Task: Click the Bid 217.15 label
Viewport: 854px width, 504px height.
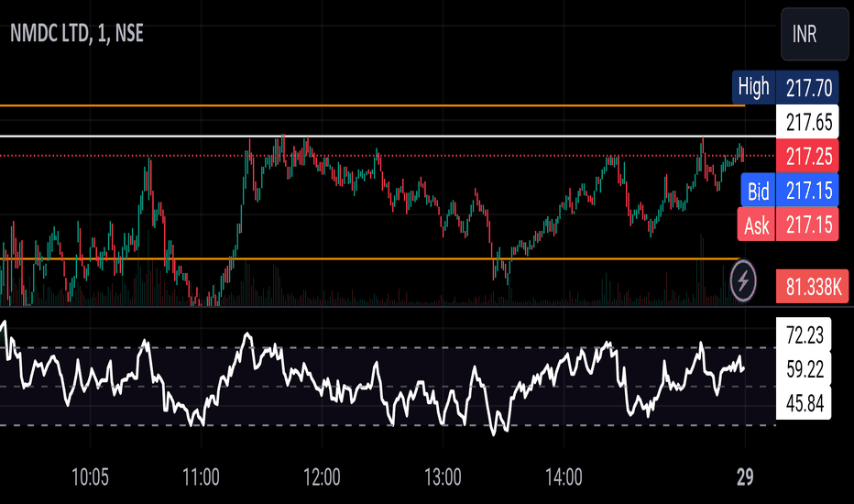Action: click(x=790, y=191)
